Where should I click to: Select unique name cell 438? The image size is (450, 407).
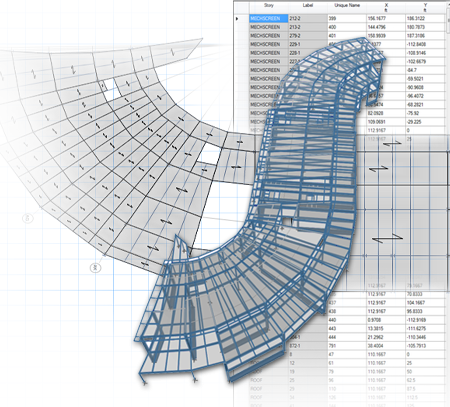tap(347, 311)
